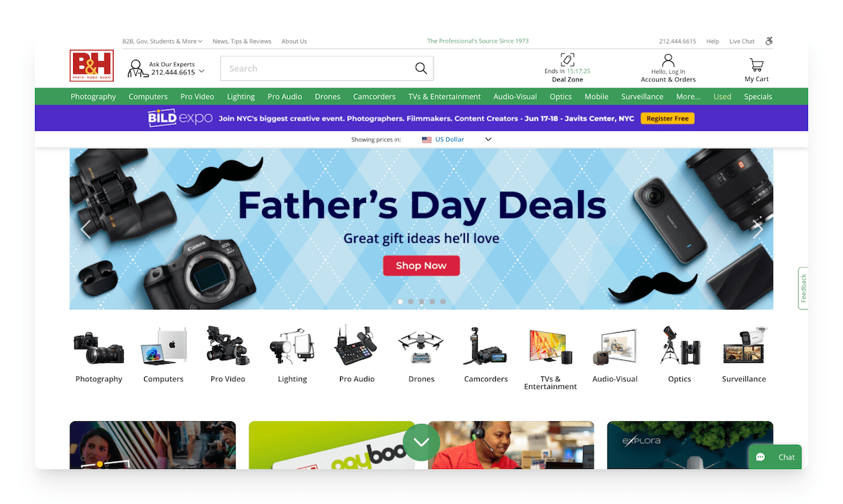Expand the US Dollar currency dropdown
Viewport: 843px width, 504px height.
click(x=457, y=139)
